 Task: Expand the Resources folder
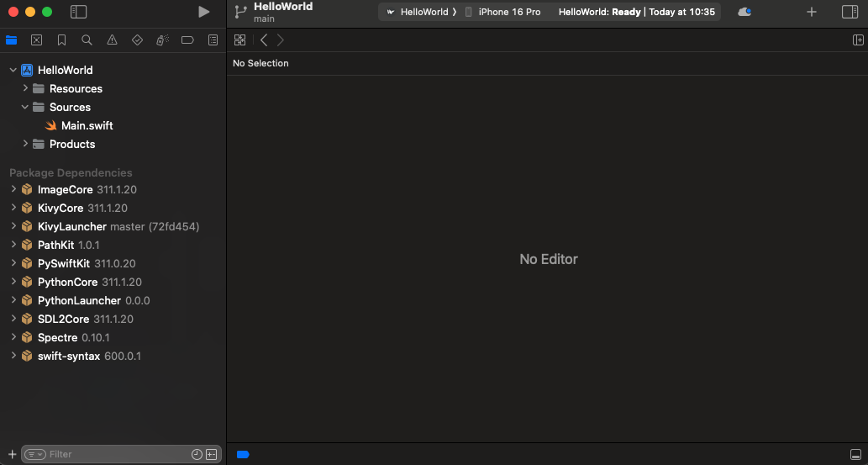pos(25,88)
